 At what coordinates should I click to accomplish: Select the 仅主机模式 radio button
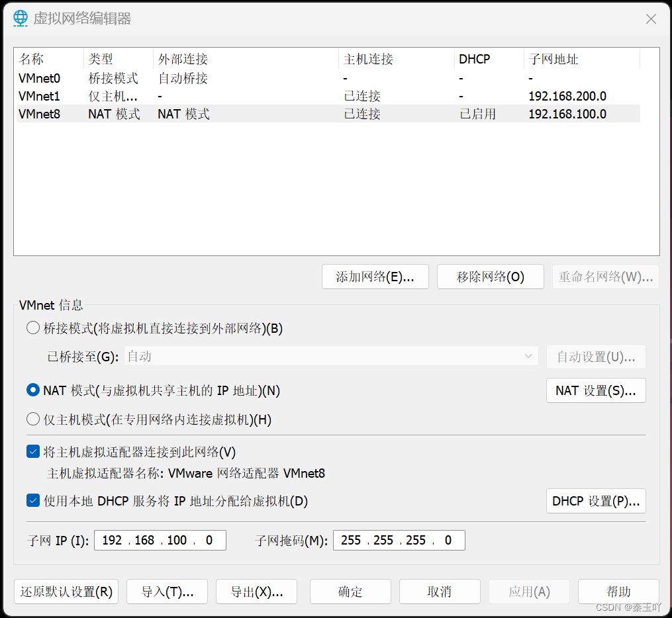click(33, 419)
